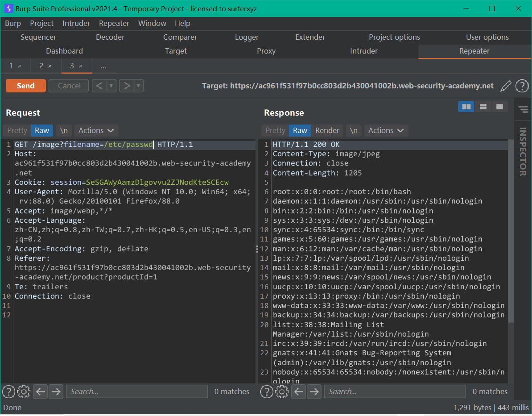Open help for the response search bar

(x=267, y=391)
